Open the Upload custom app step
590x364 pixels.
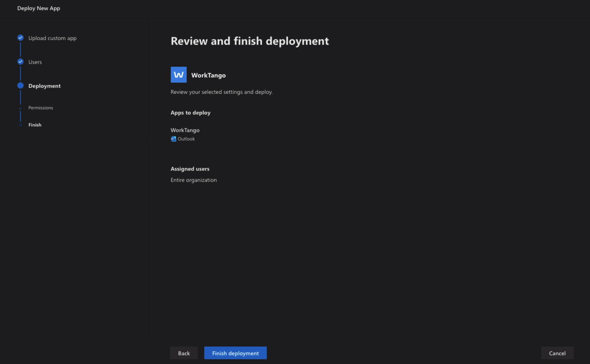tap(53, 38)
